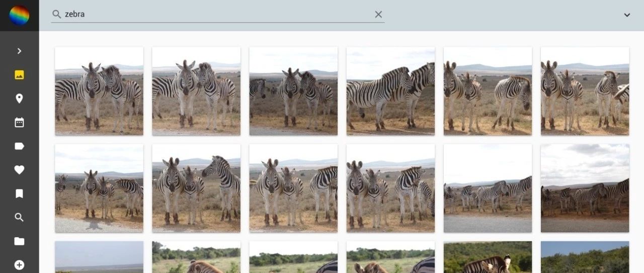Image resolution: width=644 pixels, height=273 pixels.
Task: Open close-up side-view zebra thumbnail, first row
Action: (390, 91)
